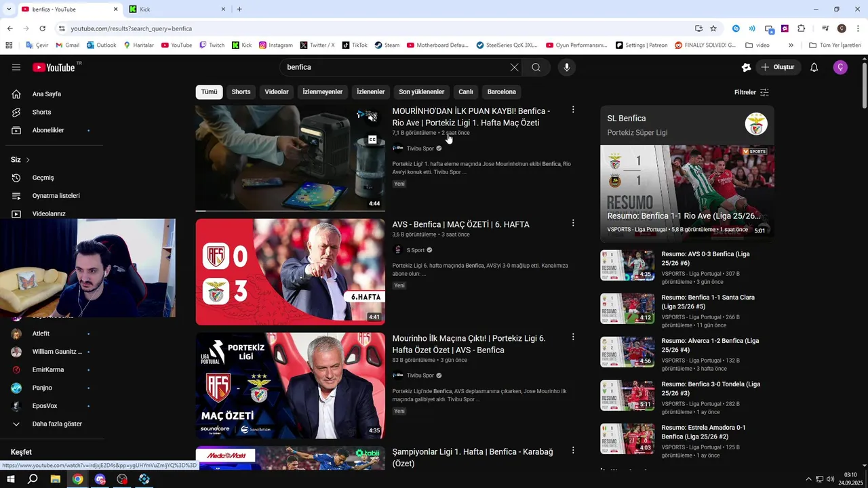Open Oynatma listeleri in the sidebar
The height and width of the screenshot is (488, 868).
tap(56, 196)
